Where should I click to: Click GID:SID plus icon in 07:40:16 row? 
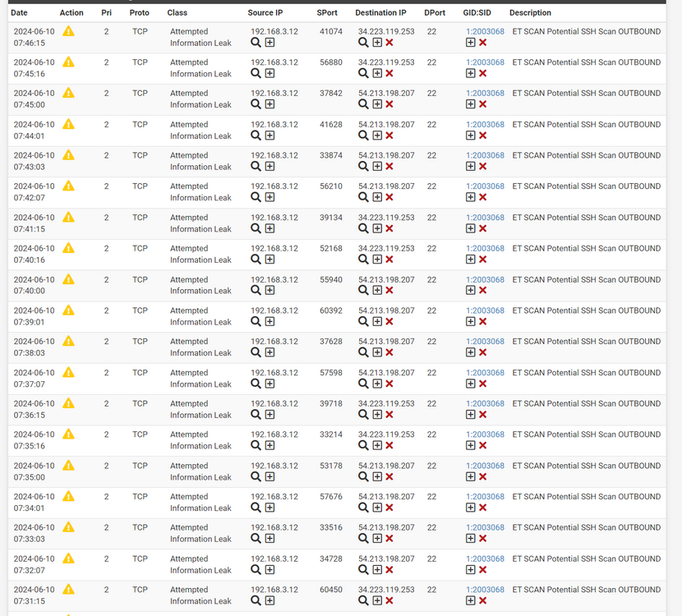470,260
